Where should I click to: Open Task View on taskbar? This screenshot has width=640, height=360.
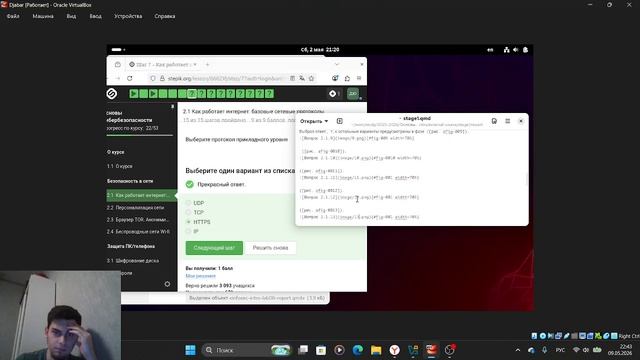[x=303, y=350]
